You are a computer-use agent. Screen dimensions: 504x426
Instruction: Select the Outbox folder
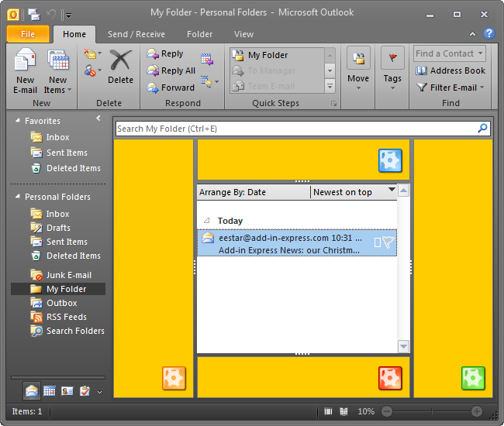coord(54,303)
